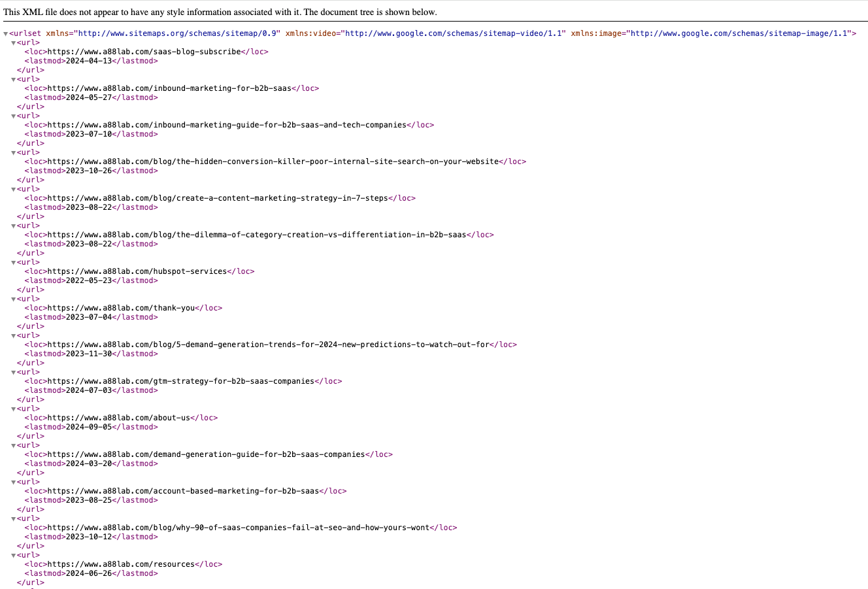Click lastmod date 2024-03-20

[x=88, y=463]
